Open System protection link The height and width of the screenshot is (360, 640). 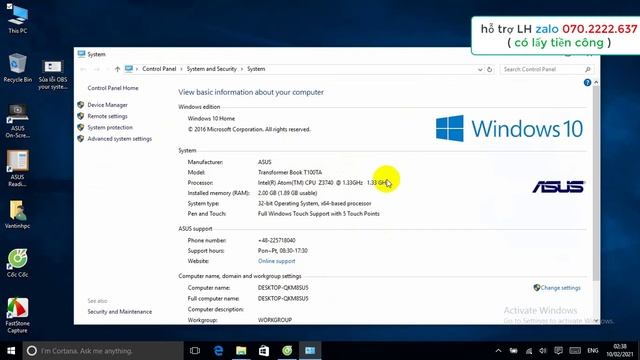(x=110, y=127)
